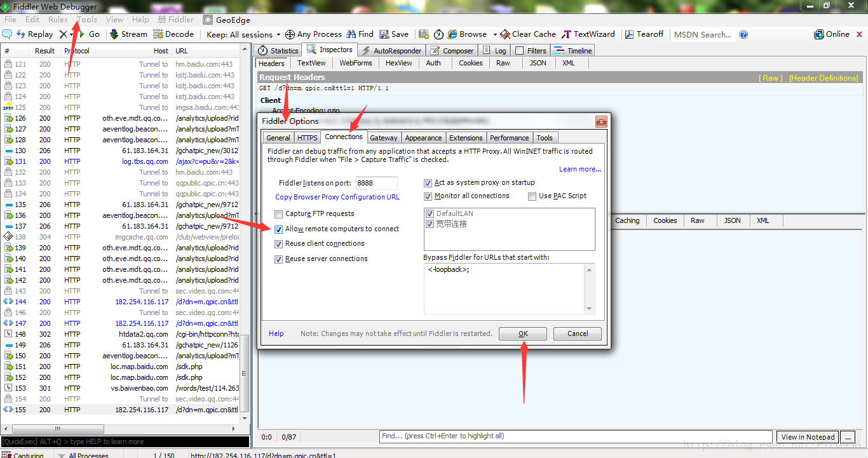Click the bypass URLs text box
Viewport: 868px width, 458px height.
tap(509, 288)
